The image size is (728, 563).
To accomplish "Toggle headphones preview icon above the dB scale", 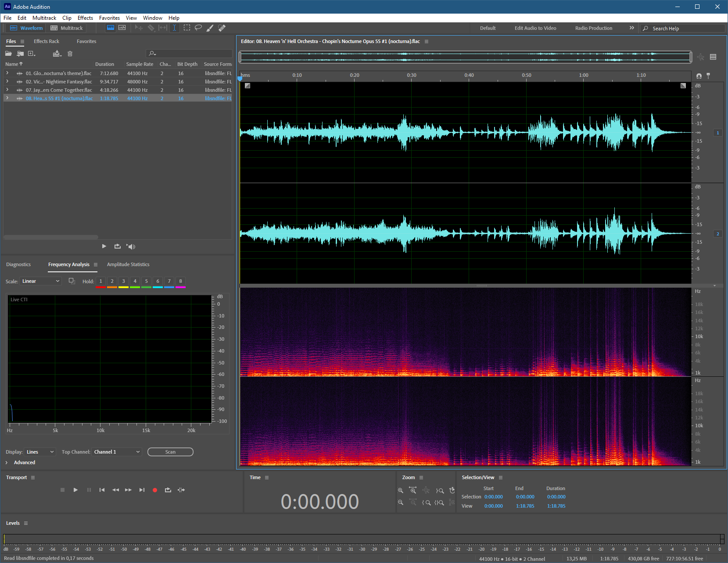I will tap(699, 76).
